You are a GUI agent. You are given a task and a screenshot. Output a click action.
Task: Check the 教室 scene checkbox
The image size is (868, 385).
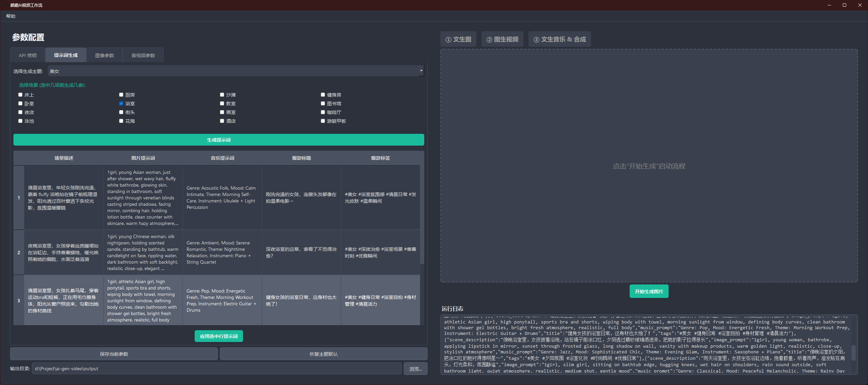click(222, 104)
